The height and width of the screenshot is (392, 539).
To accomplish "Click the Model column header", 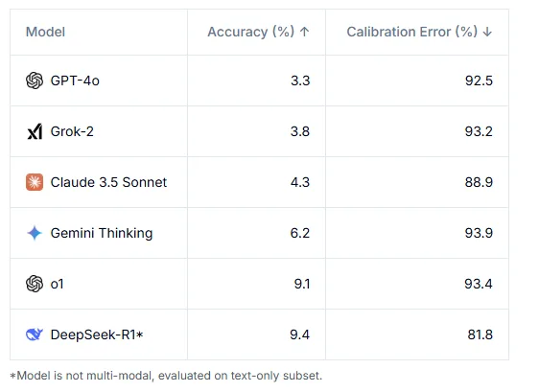I will point(45,32).
